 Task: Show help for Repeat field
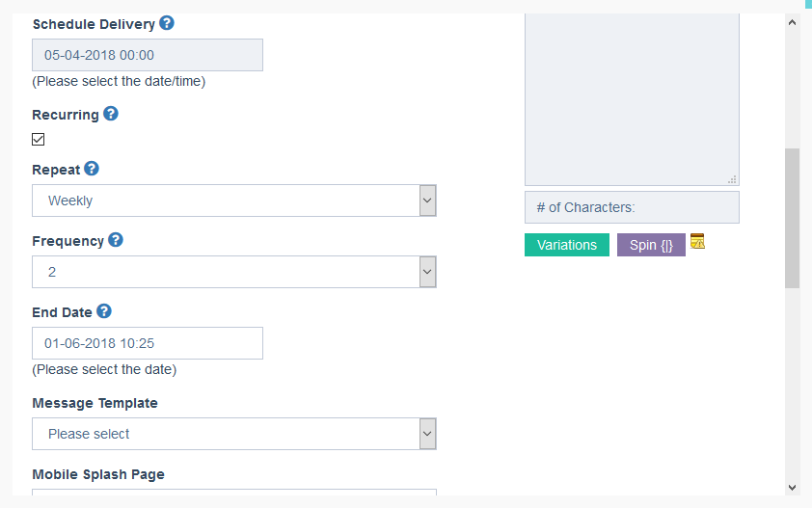tap(92, 169)
